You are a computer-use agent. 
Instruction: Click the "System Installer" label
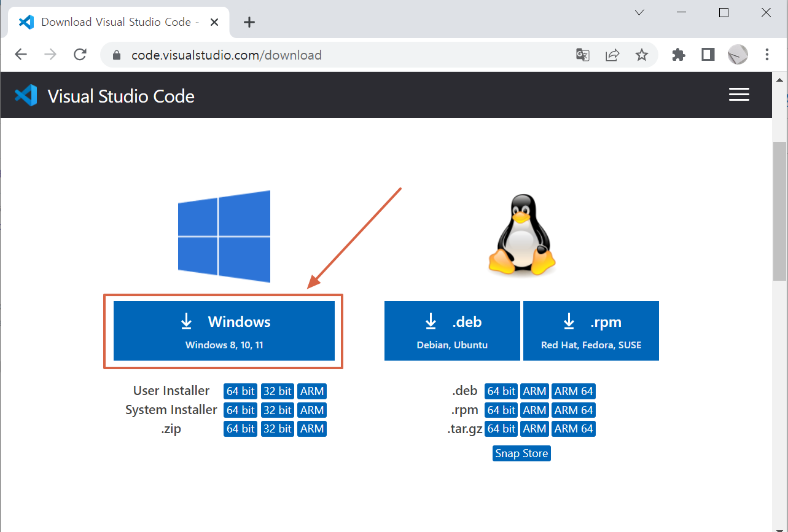(x=171, y=410)
